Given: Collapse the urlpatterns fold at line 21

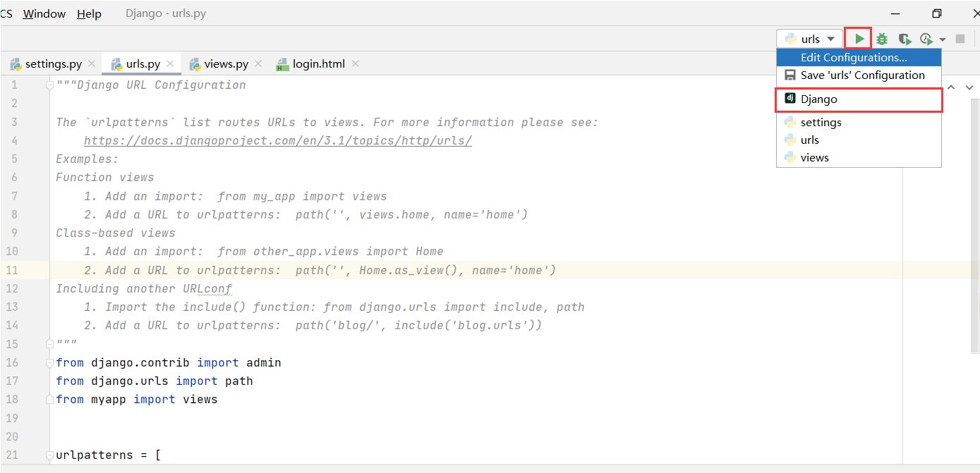Looking at the screenshot, I should point(49,455).
